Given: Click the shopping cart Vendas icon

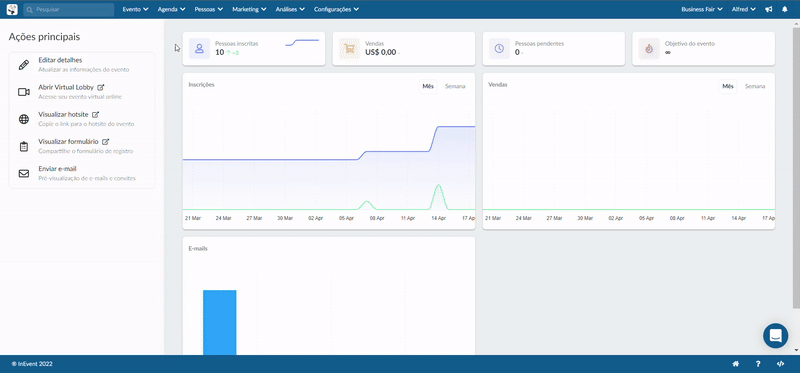Looking at the screenshot, I should [x=349, y=48].
